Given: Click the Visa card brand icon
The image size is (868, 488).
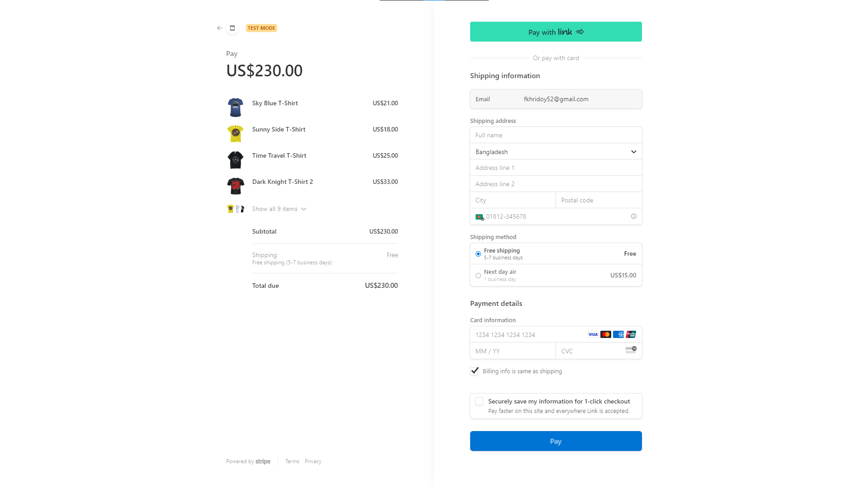Looking at the screenshot, I should (593, 334).
